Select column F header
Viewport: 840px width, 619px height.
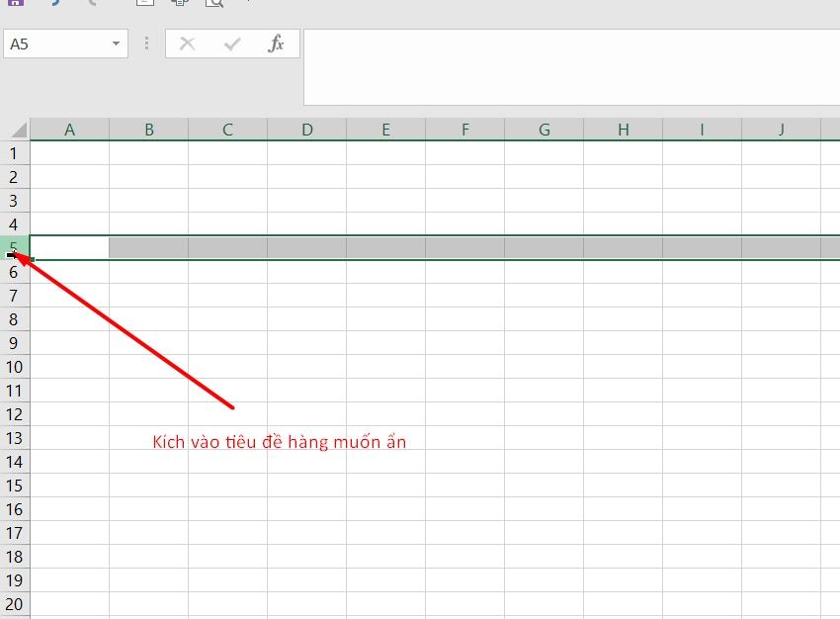tap(465, 130)
